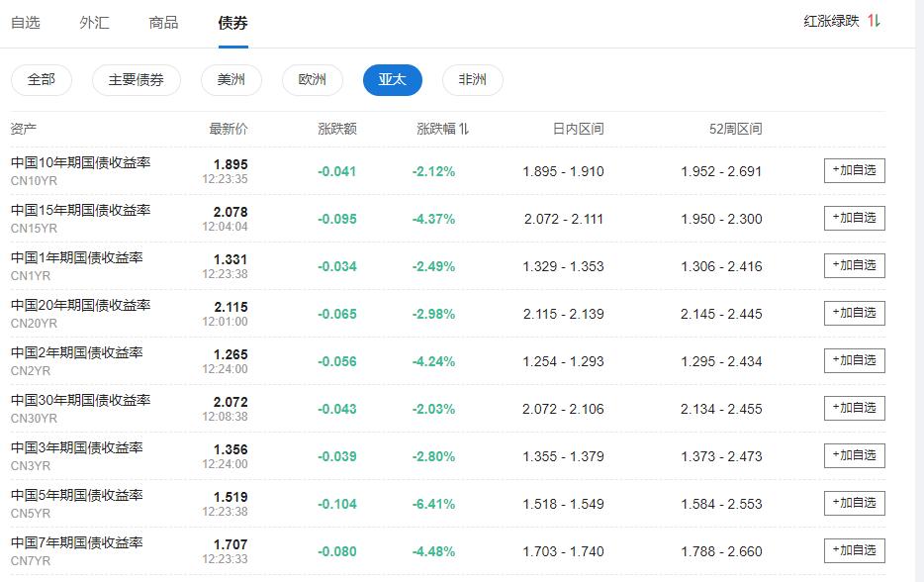Add CN1YR bond to 自选
Screen dimensions: 924x582
point(854,265)
